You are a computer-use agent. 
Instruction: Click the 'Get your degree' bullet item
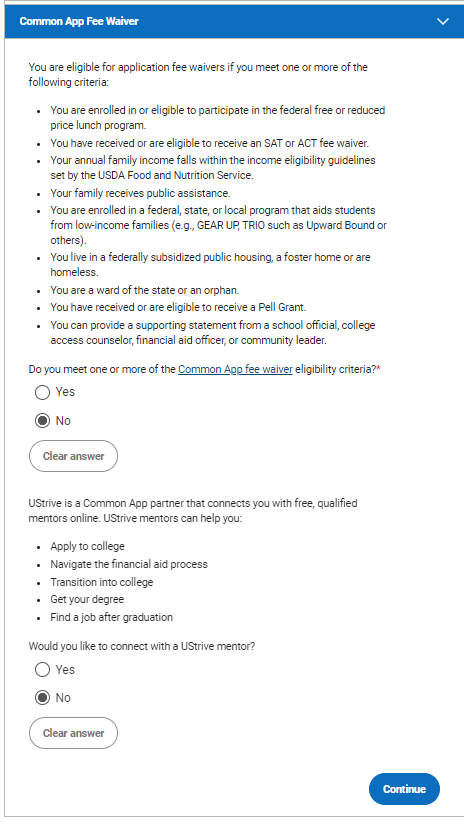point(87,599)
